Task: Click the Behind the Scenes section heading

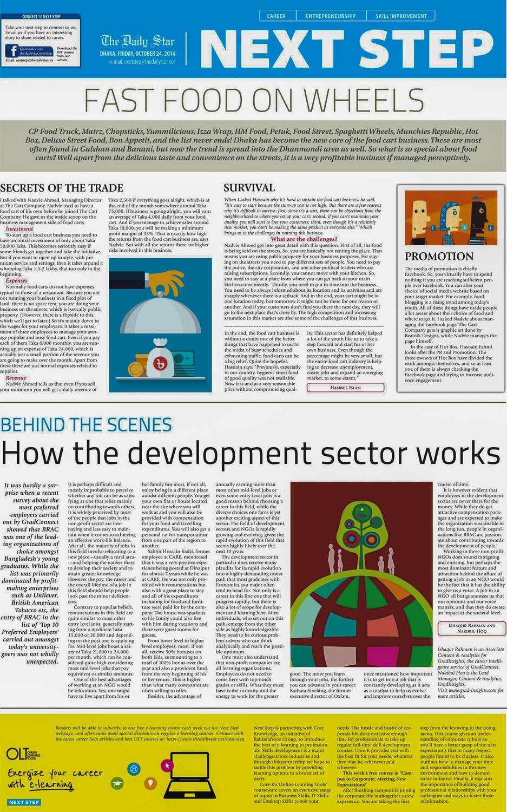Action: [x=86, y=425]
